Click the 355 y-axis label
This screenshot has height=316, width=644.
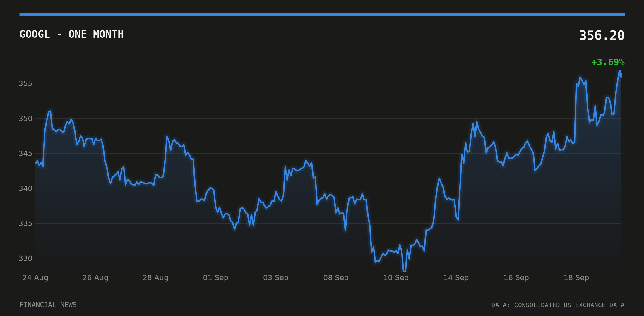[25, 83]
